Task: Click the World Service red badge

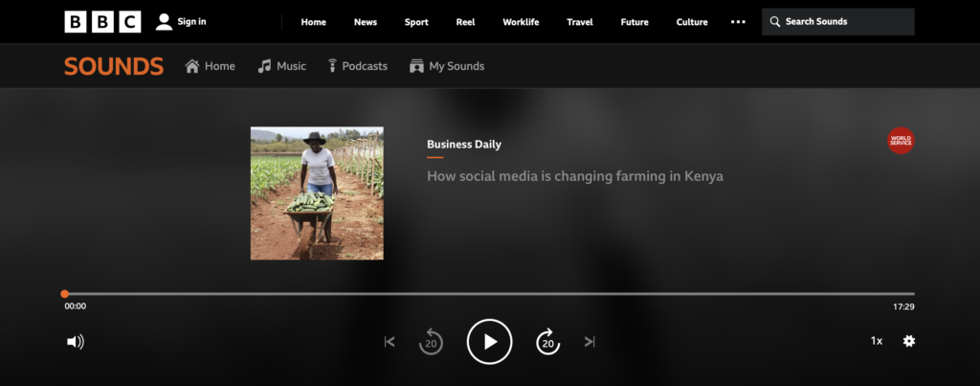Action: (901, 141)
